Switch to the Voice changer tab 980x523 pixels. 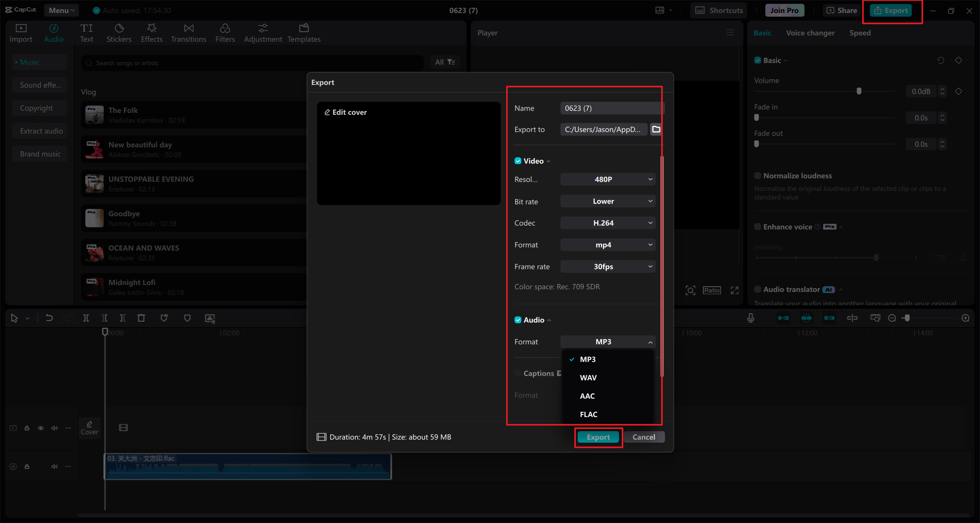click(810, 33)
